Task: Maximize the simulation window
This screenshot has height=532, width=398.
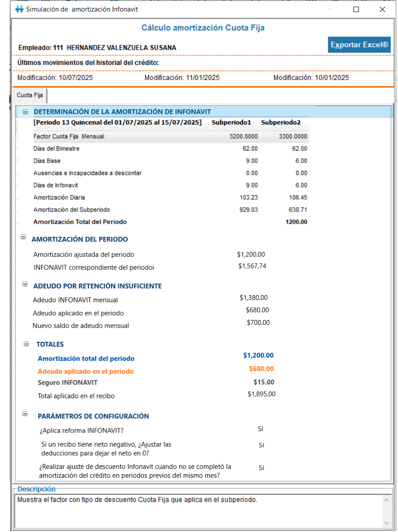Action: coord(356,9)
